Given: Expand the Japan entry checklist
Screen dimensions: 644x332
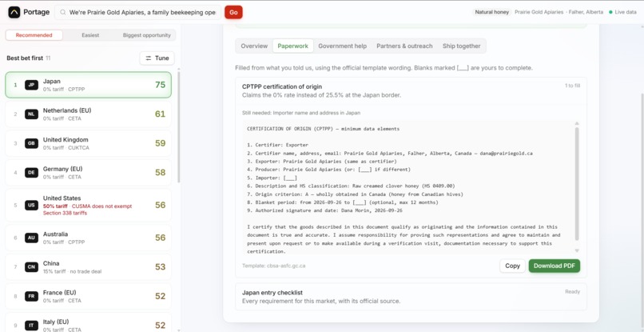Looking at the screenshot, I should (x=411, y=297).
